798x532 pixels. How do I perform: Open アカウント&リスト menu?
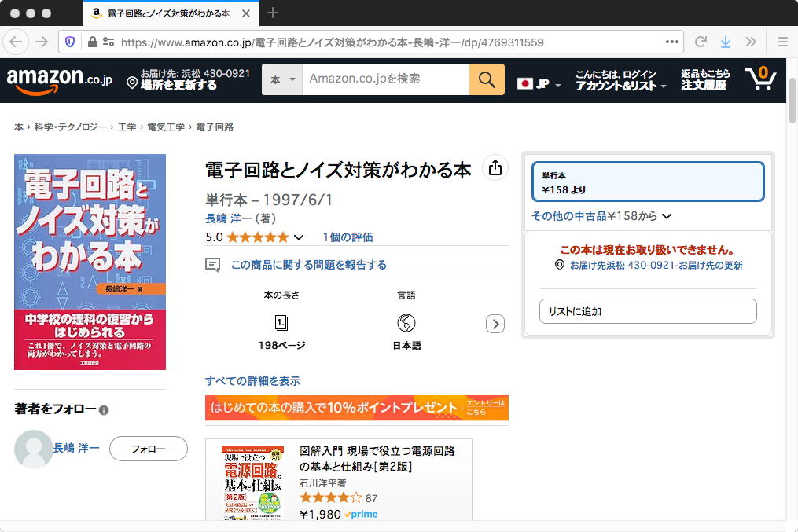pos(620,80)
